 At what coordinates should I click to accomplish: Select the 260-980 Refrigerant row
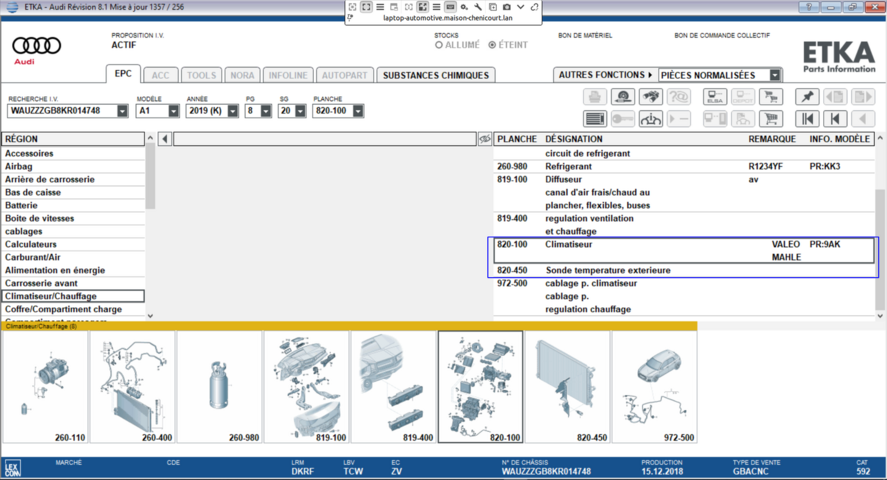pos(683,166)
